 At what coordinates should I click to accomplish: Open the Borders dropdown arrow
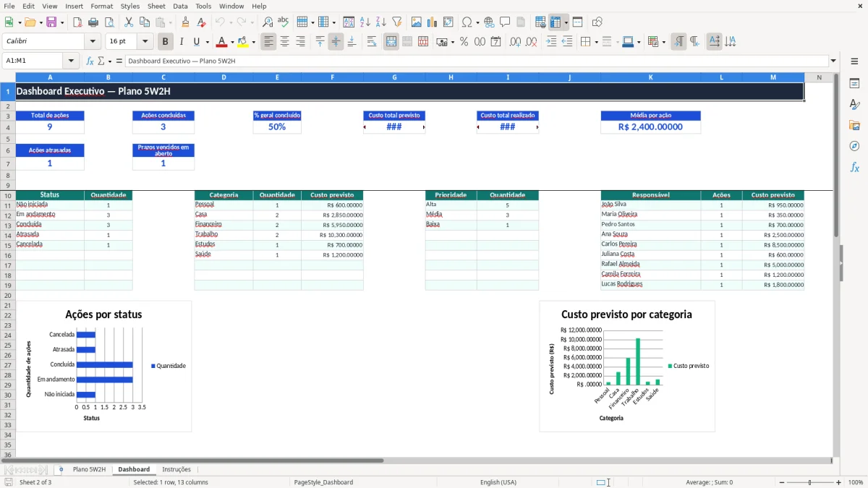click(x=596, y=42)
